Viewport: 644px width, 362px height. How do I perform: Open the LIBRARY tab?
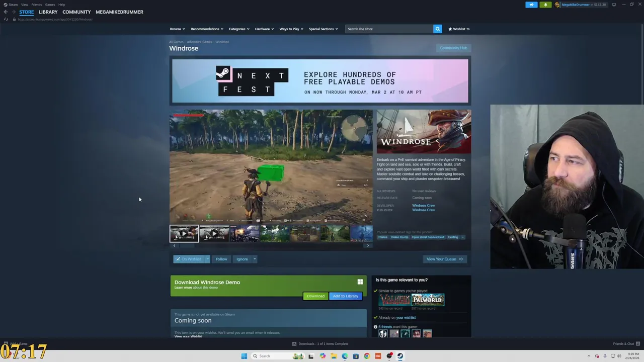48,12
